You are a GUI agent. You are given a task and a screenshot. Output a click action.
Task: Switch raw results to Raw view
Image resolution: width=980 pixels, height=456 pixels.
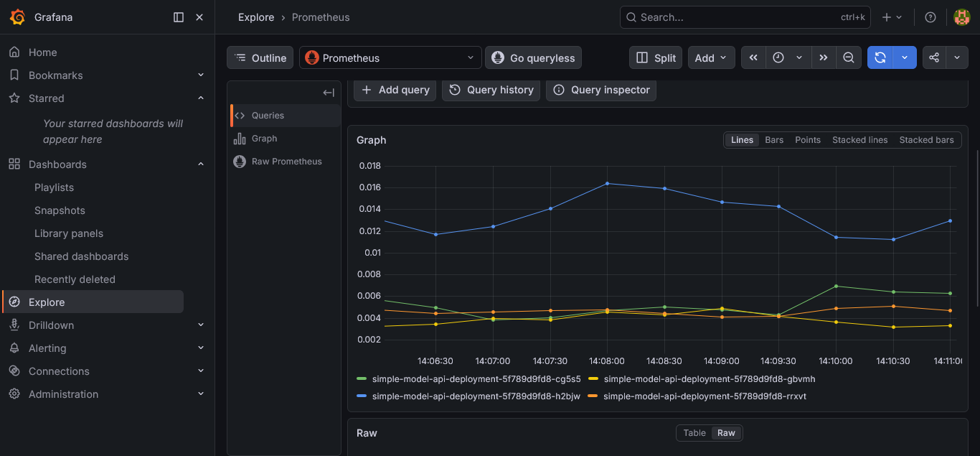[727, 433]
